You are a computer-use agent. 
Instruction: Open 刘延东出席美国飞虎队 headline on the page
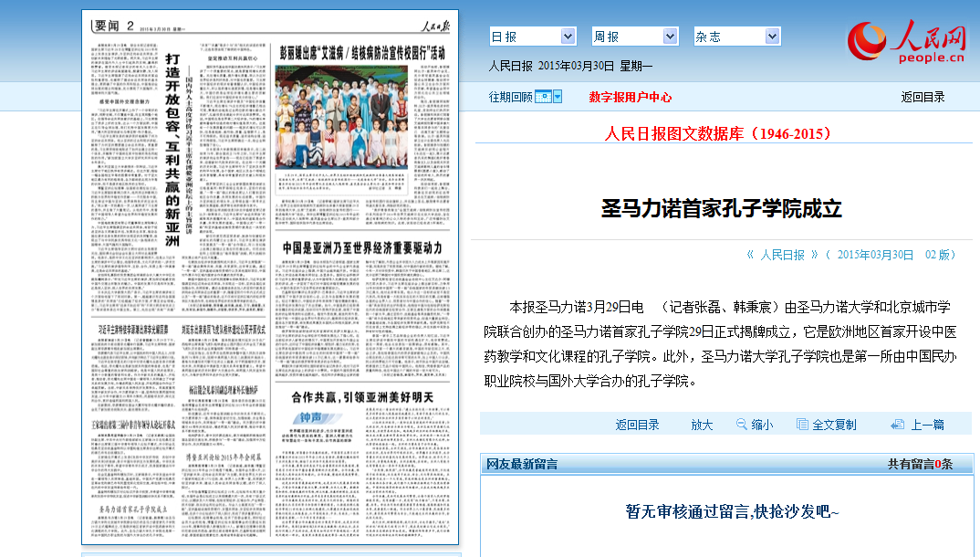[224, 329]
